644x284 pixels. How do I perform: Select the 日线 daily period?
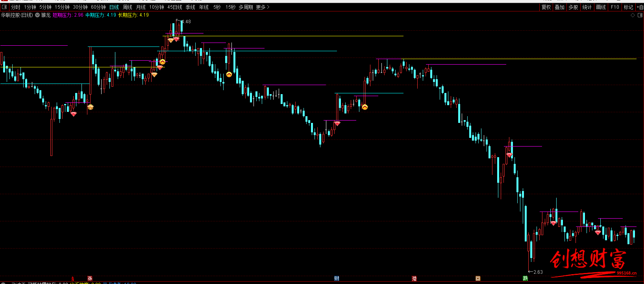tap(114, 7)
